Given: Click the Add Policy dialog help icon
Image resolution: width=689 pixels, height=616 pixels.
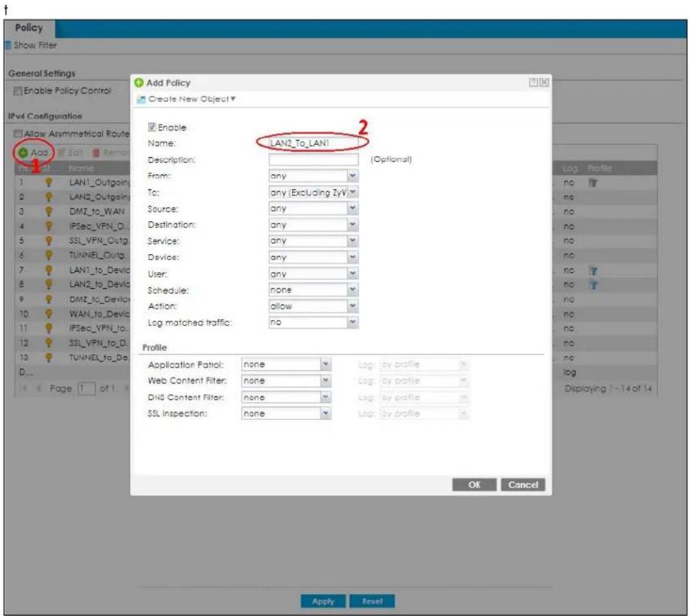Looking at the screenshot, I should coord(533,82).
